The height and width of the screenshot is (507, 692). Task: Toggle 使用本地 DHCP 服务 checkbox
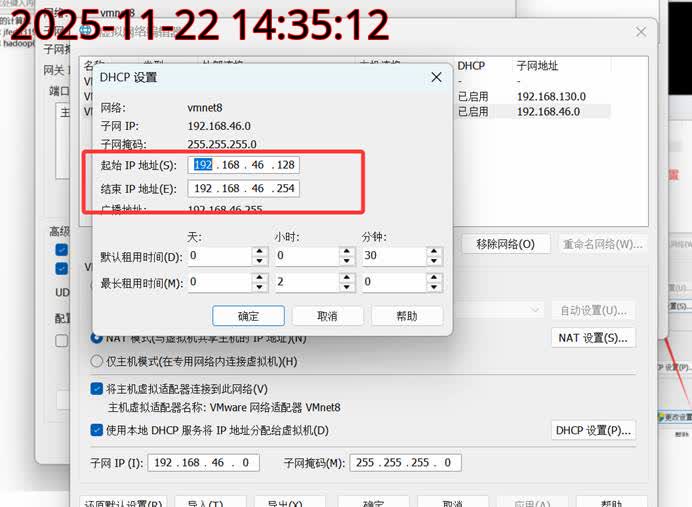coord(97,431)
